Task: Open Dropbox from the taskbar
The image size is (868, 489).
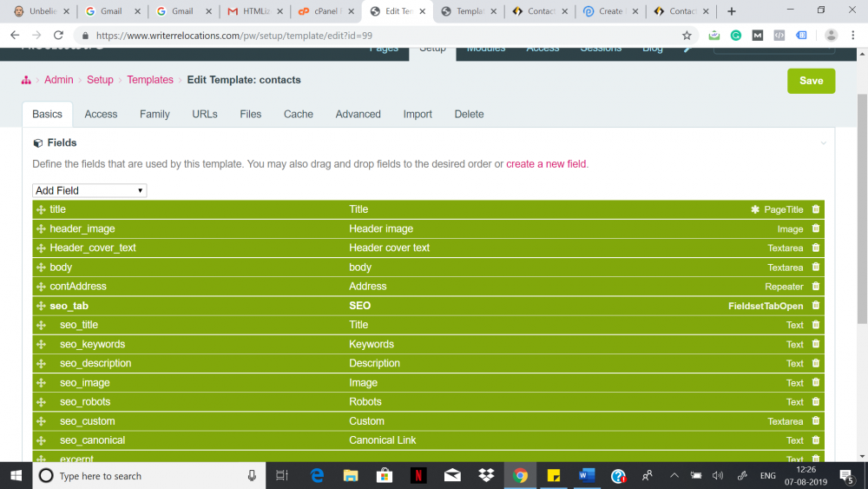Action: pos(486,475)
